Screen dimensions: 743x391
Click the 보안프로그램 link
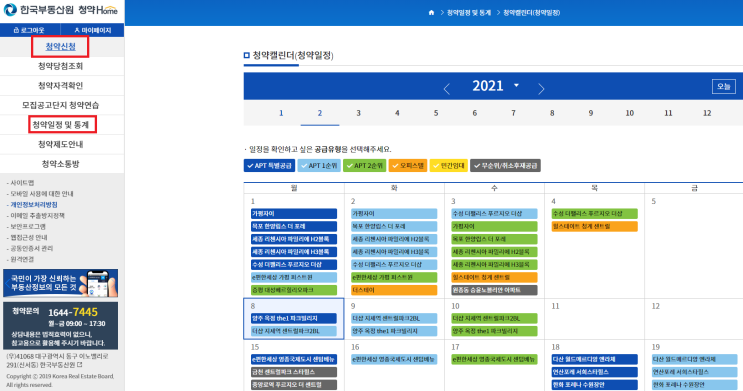(27, 227)
